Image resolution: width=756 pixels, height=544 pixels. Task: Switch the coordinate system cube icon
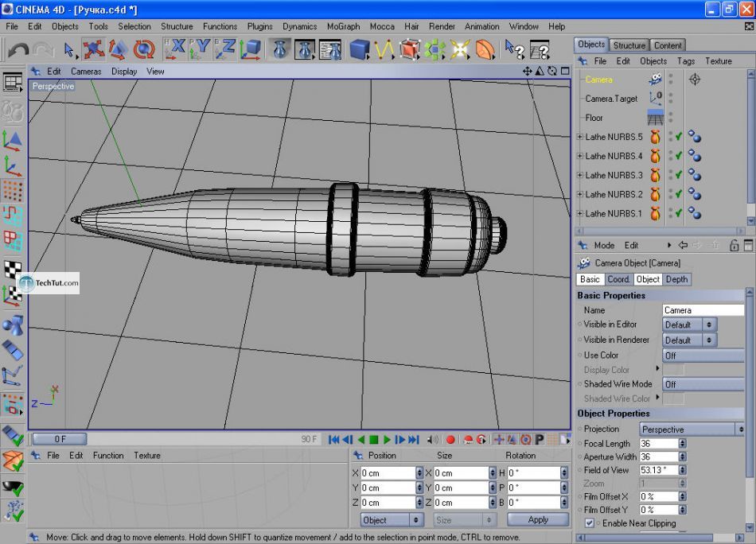point(250,49)
